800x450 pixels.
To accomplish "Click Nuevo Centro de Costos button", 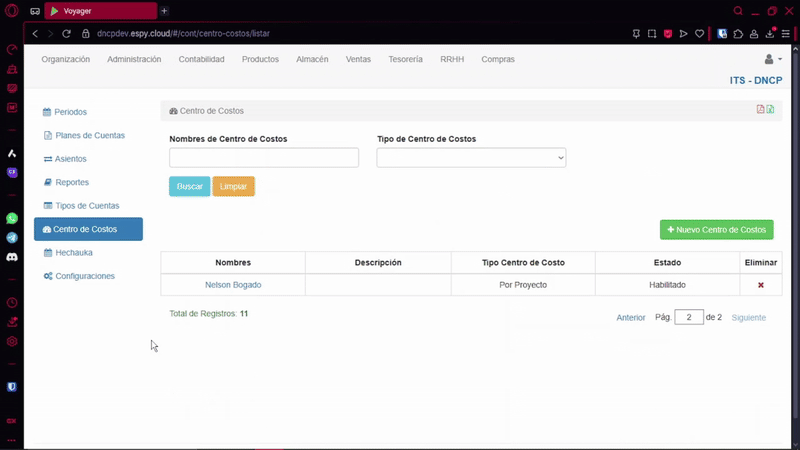I will (x=716, y=230).
